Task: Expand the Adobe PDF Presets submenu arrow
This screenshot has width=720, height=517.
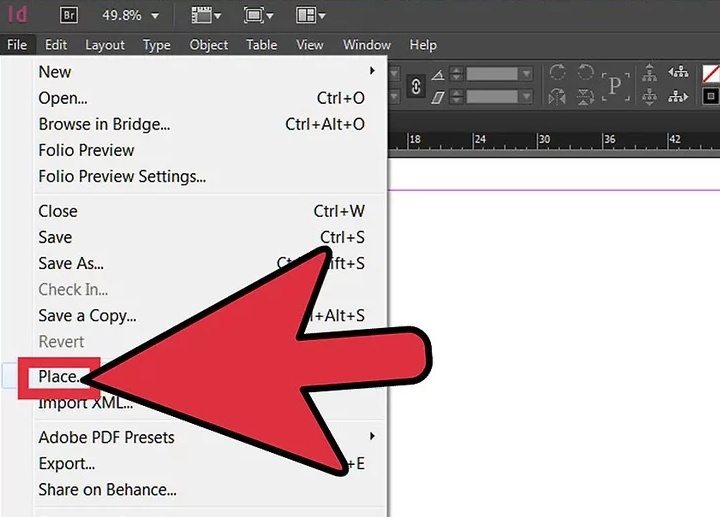Action: [372, 436]
